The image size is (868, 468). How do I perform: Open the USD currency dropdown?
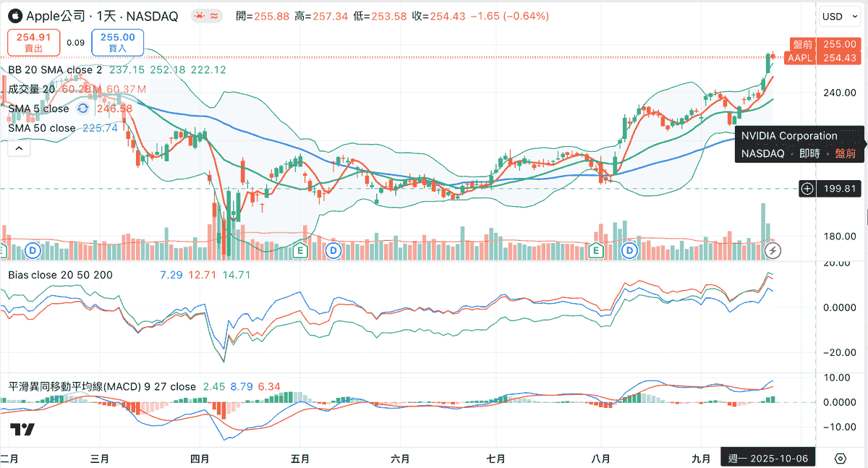pos(841,16)
